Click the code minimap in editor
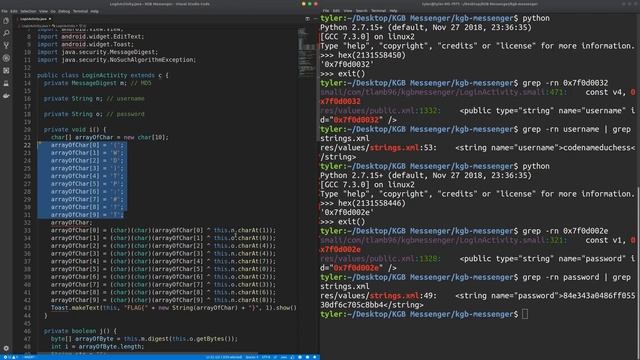The width and height of the screenshot is (640, 360). [x=307, y=53]
